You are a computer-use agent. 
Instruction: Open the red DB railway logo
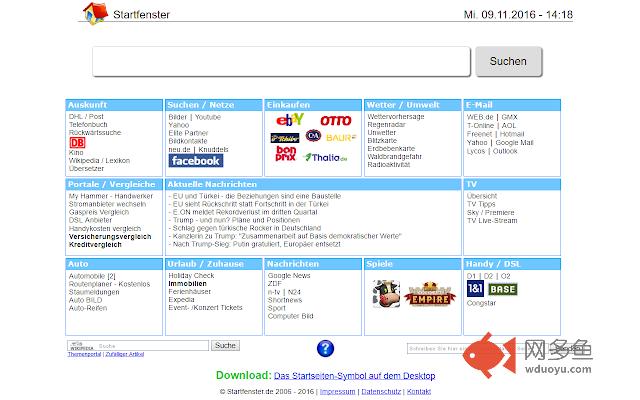[x=77, y=142]
